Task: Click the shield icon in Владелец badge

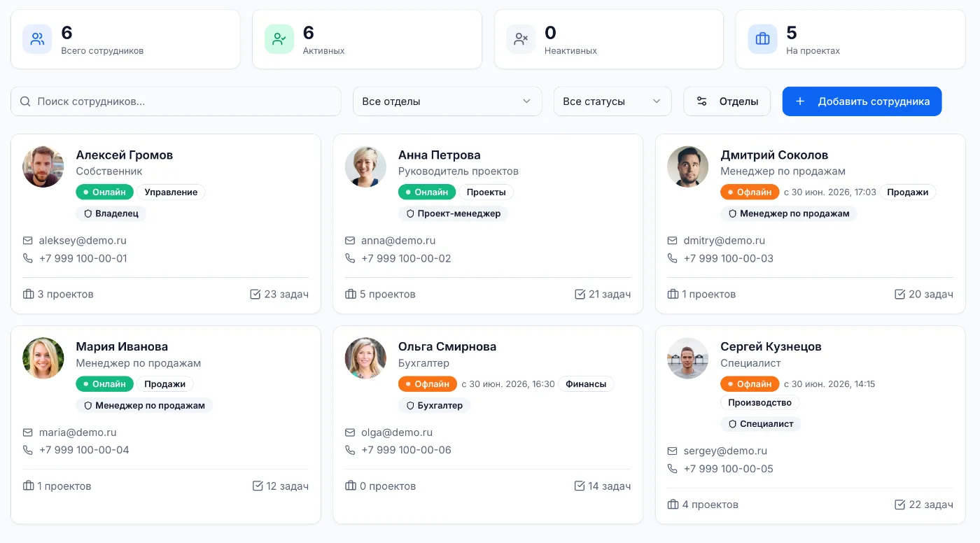Action: 88,213
